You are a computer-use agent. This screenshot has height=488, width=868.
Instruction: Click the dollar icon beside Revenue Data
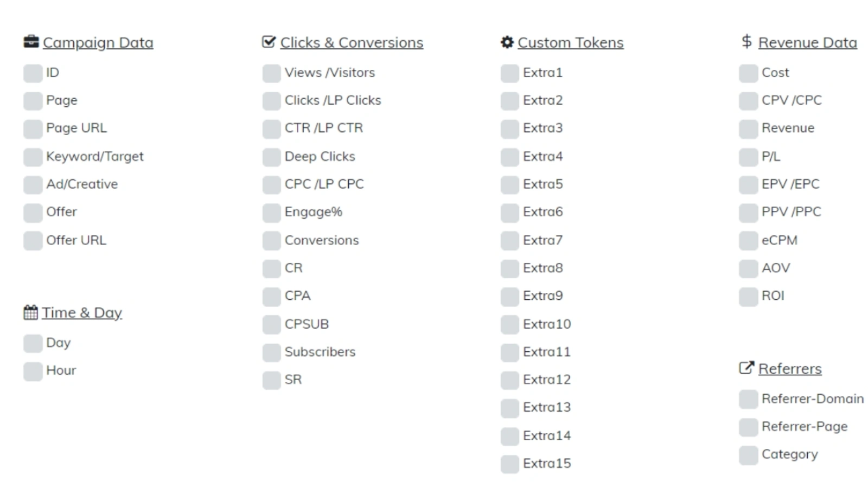pos(746,42)
